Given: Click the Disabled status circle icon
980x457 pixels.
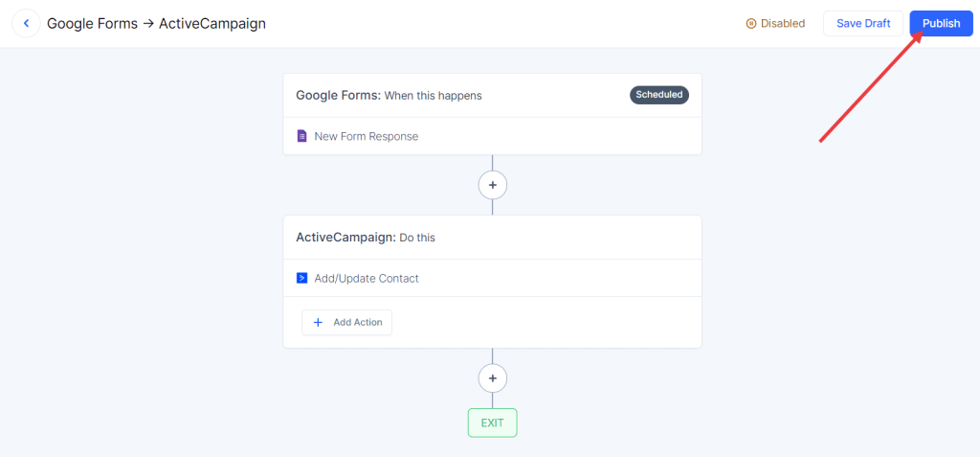Looking at the screenshot, I should 751,24.
